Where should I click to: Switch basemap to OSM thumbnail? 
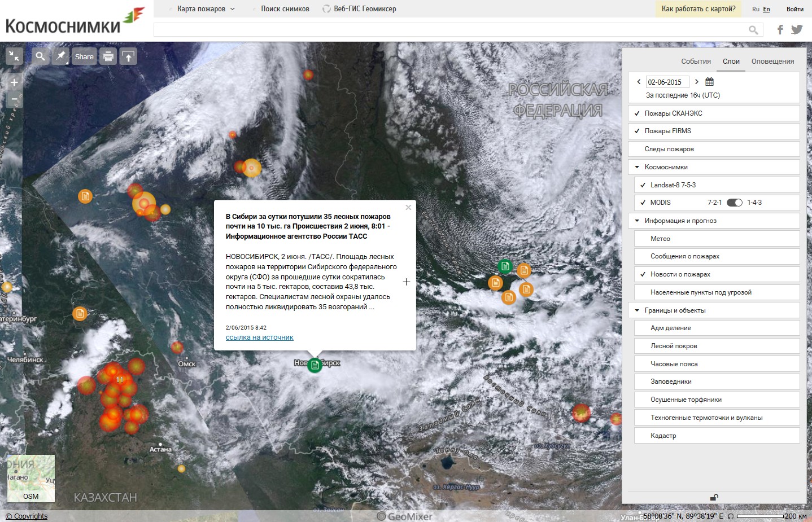31,479
